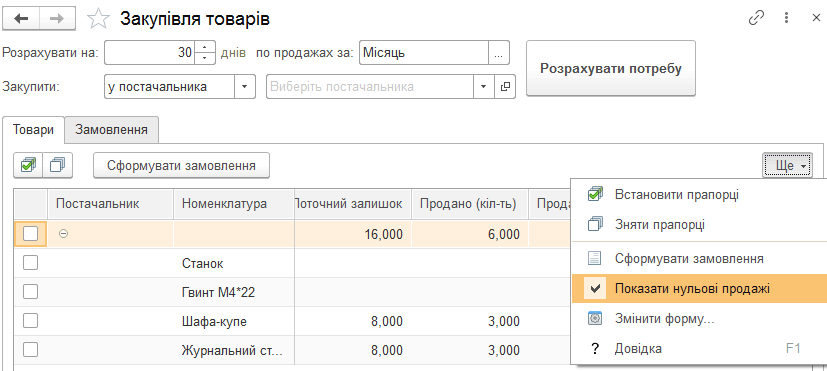
Task: Check all rows with toolbar checkmark icon
Action: (x=28, y=165)
